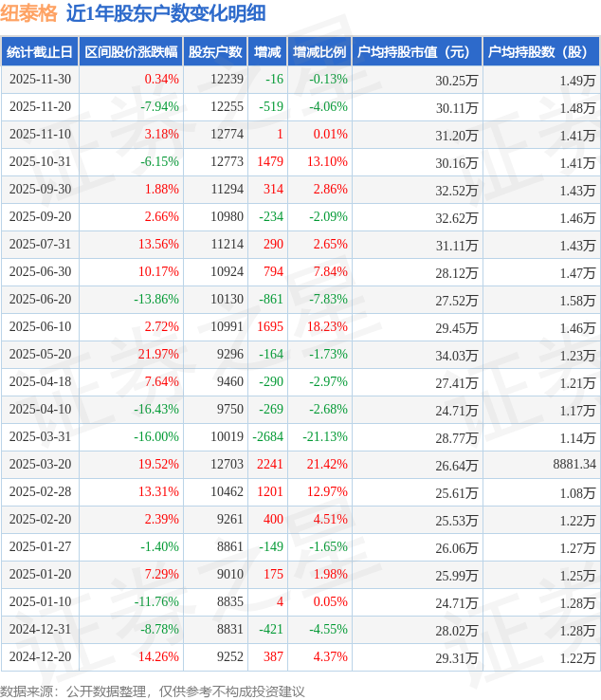Click the 增减 column header
The width and height of the screenshot is (601, 700).
click(267, 52)
